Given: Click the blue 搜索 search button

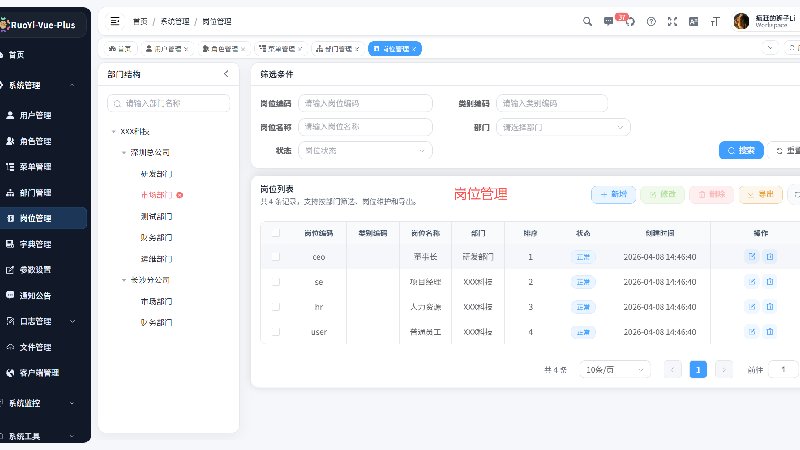Looking at the screenshot, I should (x=741, y=151).
